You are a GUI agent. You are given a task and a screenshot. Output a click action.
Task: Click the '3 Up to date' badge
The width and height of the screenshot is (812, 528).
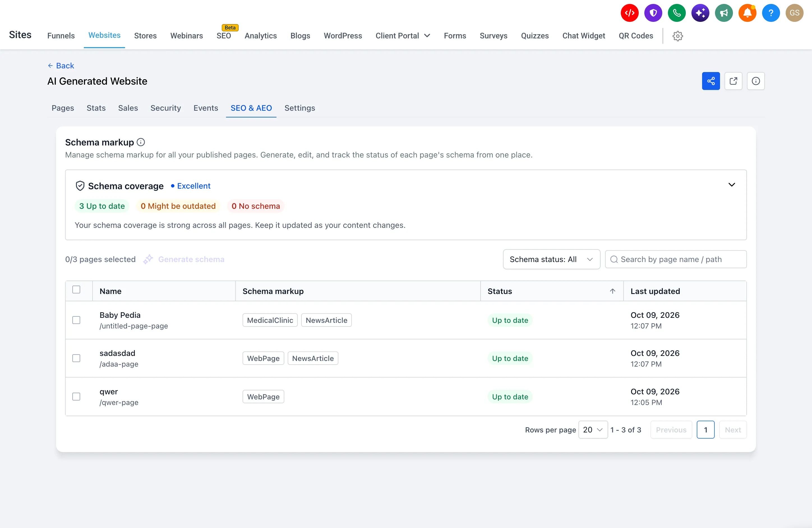pos(102,206)
